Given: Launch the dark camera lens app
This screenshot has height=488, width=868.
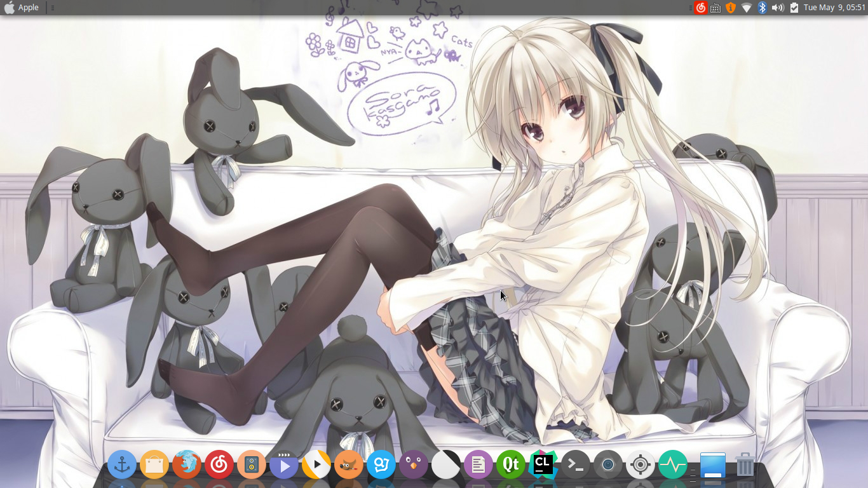Looking at the screenshot, I should coord(608,465).
